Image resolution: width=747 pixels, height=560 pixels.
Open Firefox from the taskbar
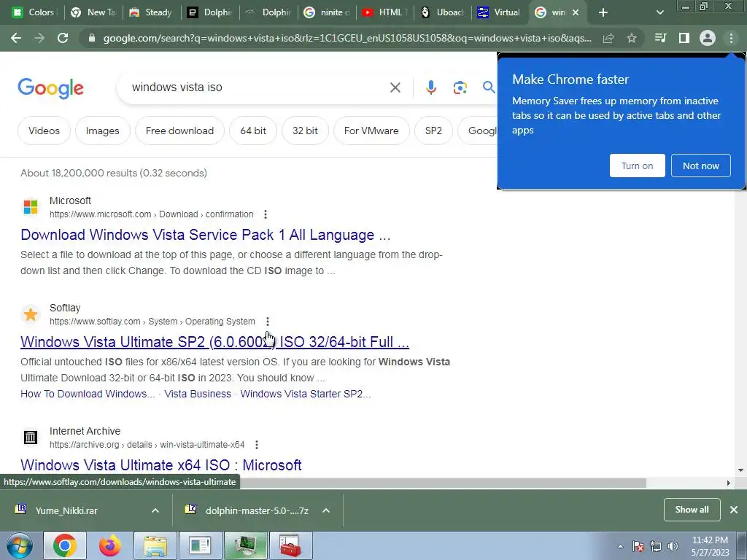coord(109,545)
